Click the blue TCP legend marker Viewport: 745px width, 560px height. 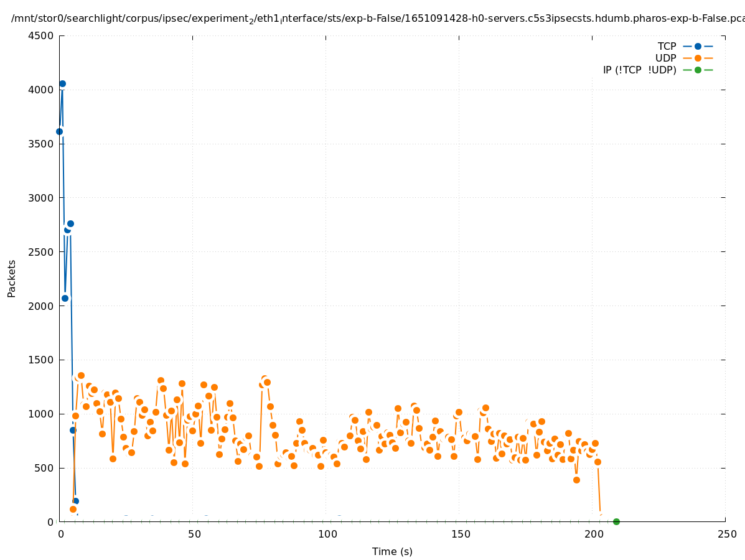(x=698, y=46)
